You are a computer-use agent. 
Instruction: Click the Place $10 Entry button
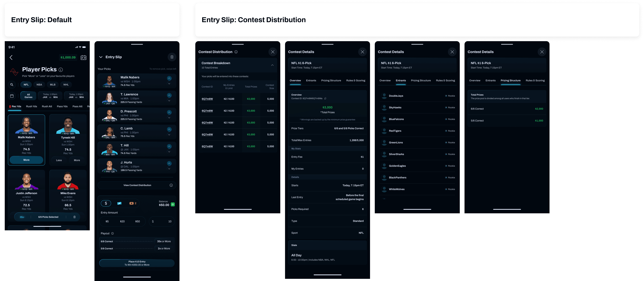[137, 263]
